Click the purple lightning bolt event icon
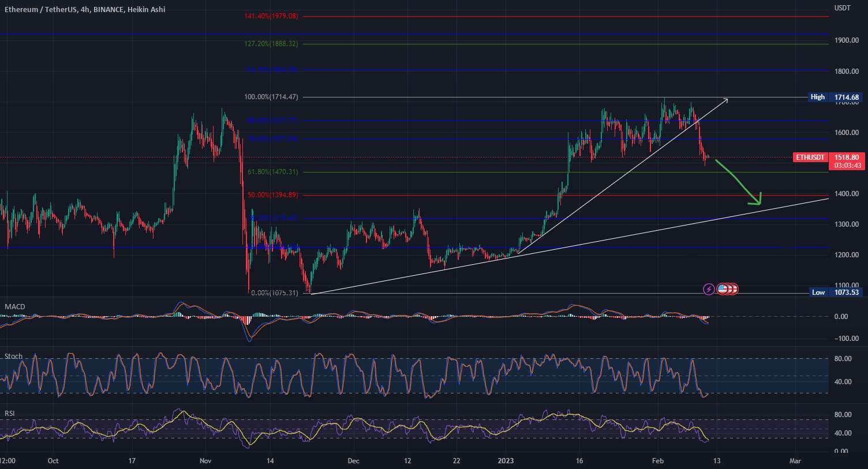 tap(709, 289)
